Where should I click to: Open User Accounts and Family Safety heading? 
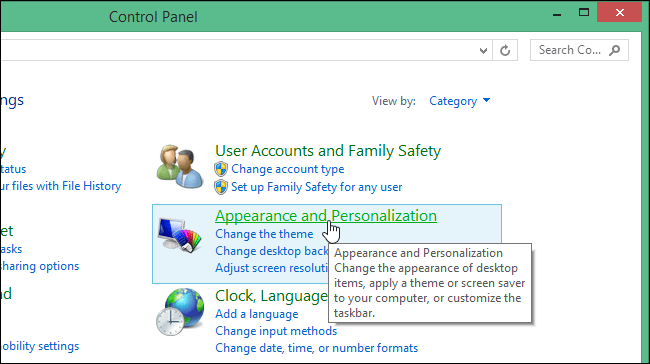tap(328, 150)
